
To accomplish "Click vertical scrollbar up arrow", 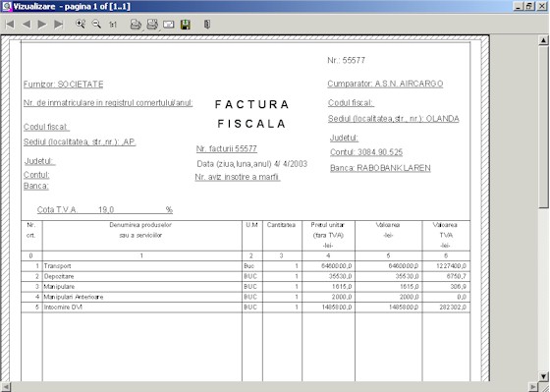I will tap(544, 40).
